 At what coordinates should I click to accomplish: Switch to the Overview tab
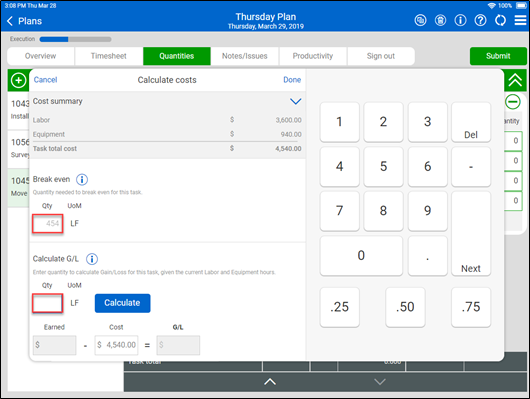click(41, 56)
